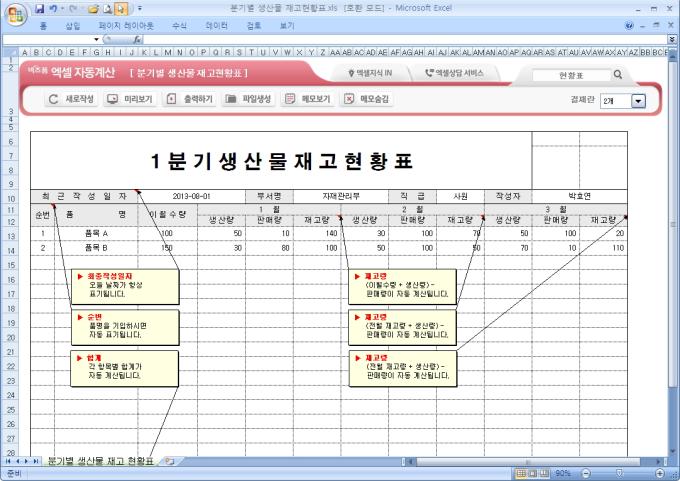
Task: Open the Office button menu
Action: [x=16, y=15]
